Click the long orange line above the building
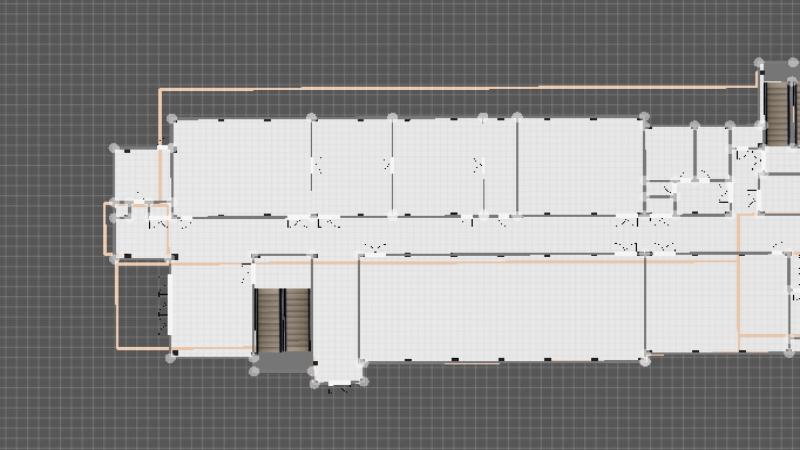The height and width of the screenshot is (450, 800). point(450,88)
